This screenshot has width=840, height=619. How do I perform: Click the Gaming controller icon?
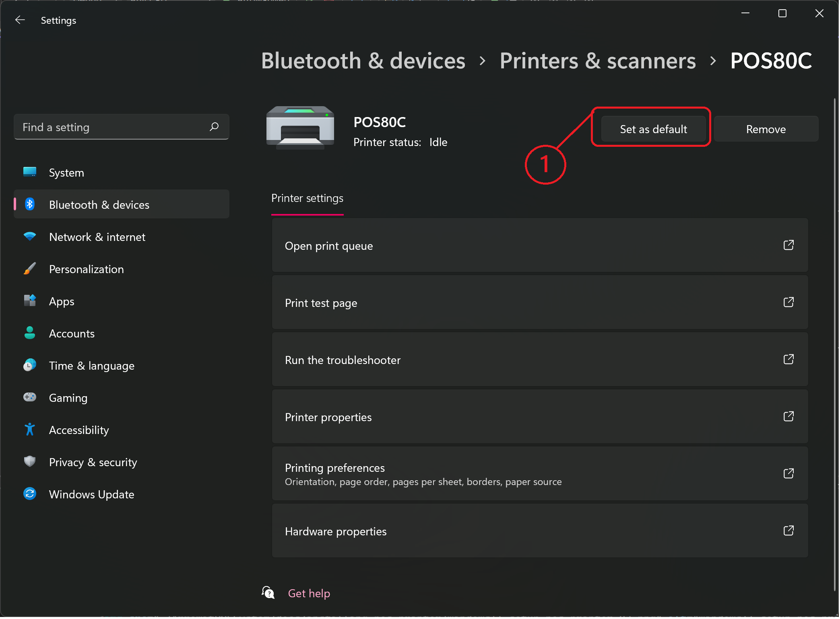coord(30,397)
